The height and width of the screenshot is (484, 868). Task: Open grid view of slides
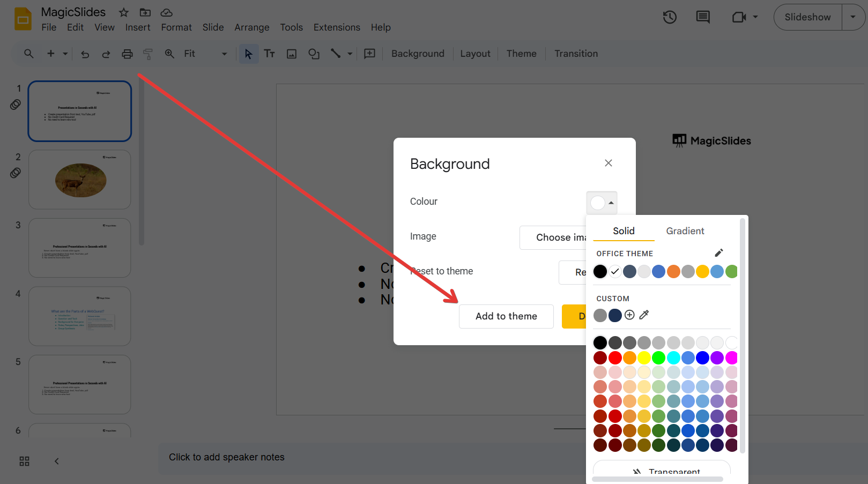point(24,461)
